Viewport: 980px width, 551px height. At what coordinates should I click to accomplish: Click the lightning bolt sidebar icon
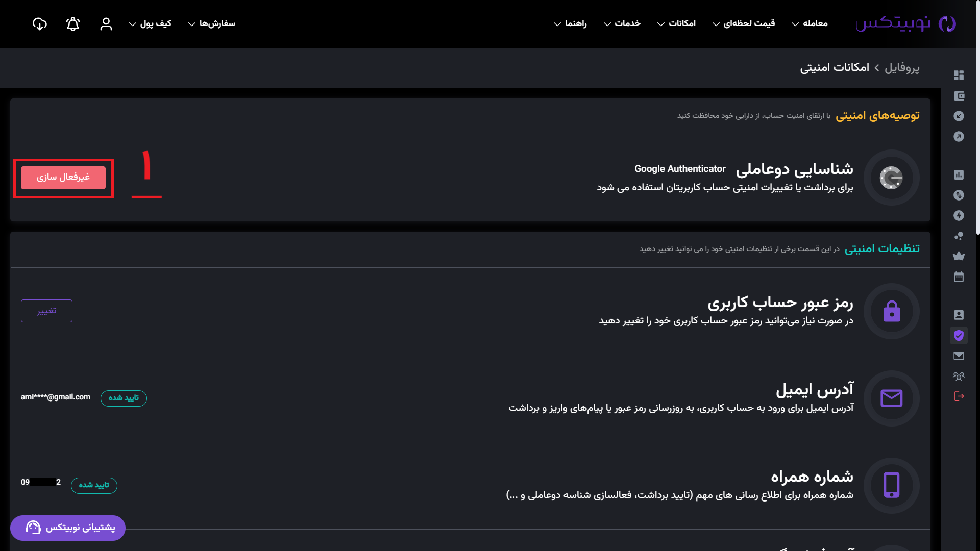pyautogui.click(x=959, y=216)
